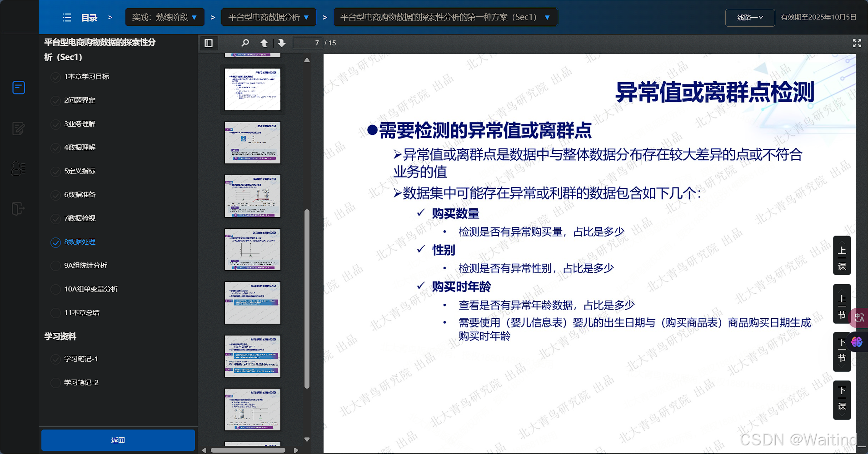Image resolution: width=868 pixels, height=454 pixels.
Task: Open the PDF search magnifier
Action: click(x=245, y=43)
